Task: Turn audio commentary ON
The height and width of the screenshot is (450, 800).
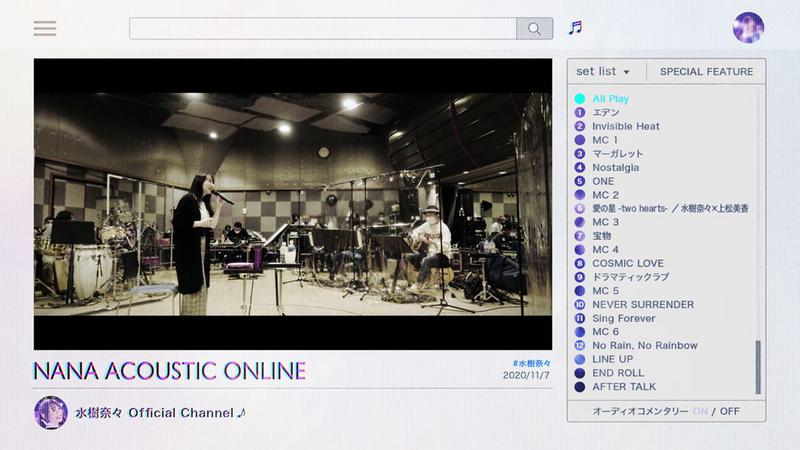Action: point(700,411)
